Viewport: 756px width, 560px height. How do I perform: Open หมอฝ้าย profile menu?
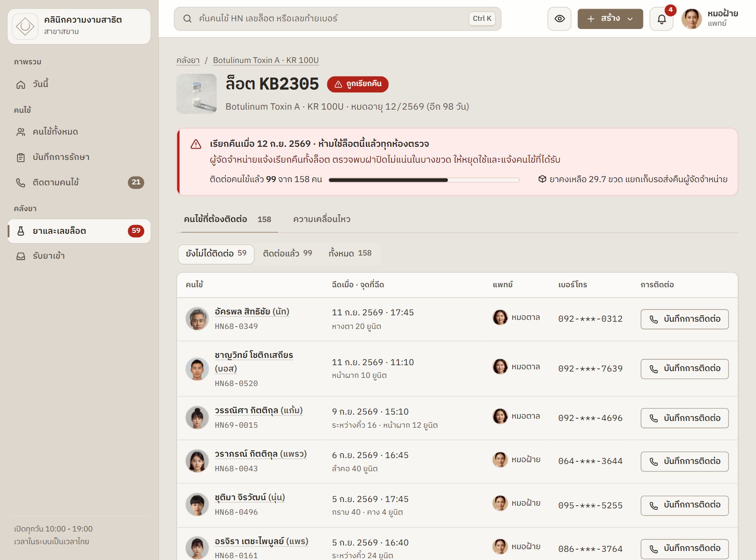[x=710, y=19]
